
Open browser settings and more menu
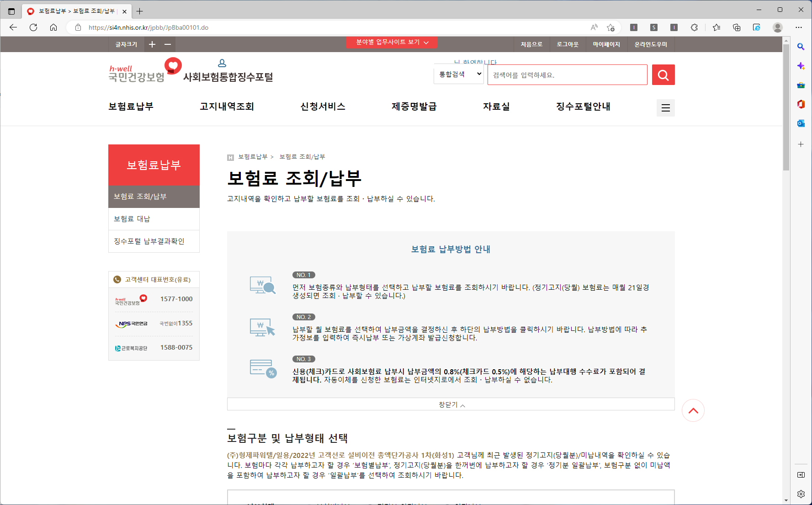799,27
